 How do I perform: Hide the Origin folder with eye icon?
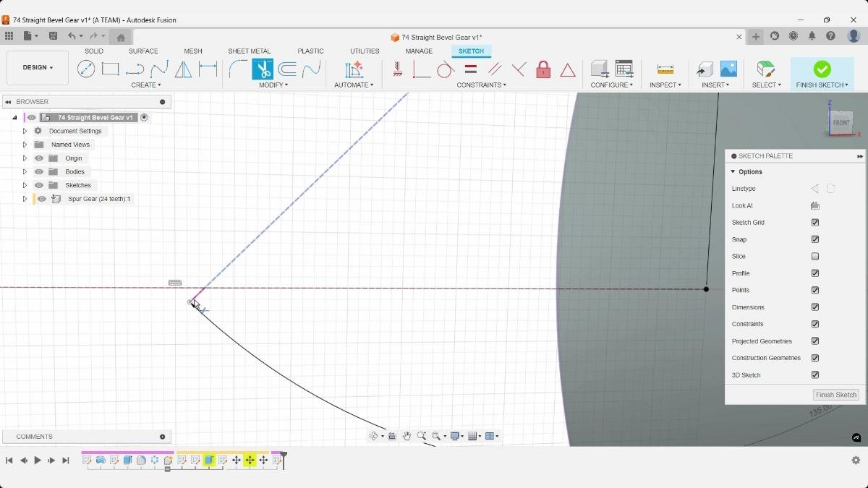(39, 158)
